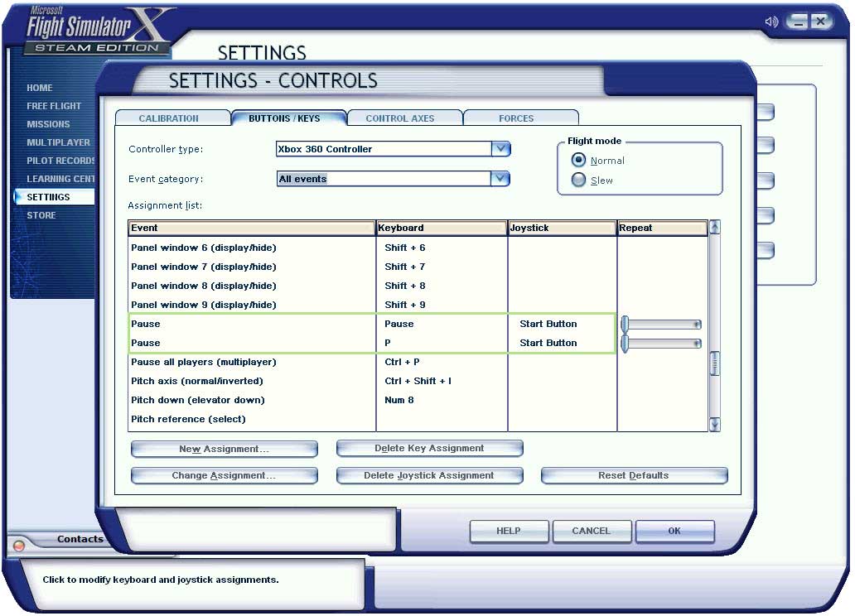Click the Keyboard column header
The image size is (855, 616).
click(442, 228)
